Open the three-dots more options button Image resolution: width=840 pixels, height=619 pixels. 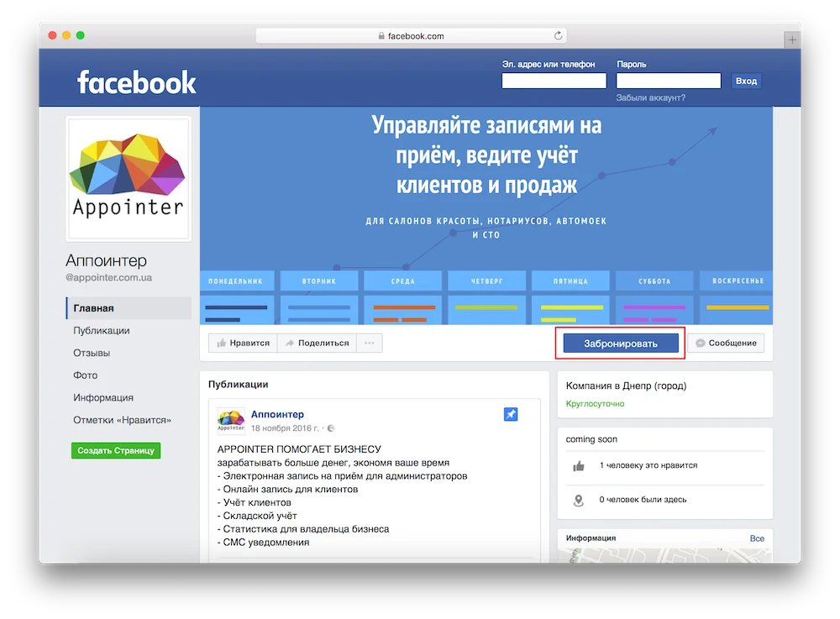[x=369, y=344]
